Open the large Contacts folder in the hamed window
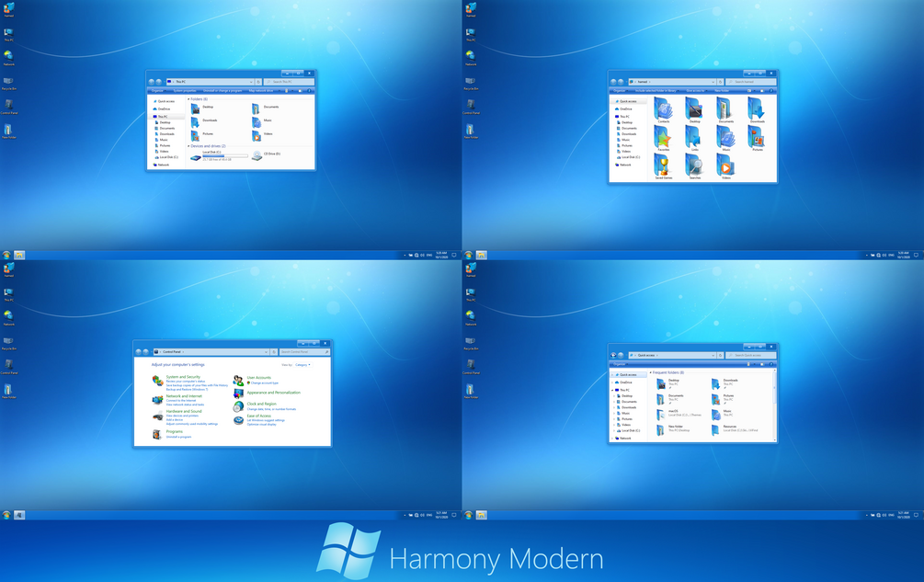This screenshot has width=924, height=582. [x=663, y=108]
